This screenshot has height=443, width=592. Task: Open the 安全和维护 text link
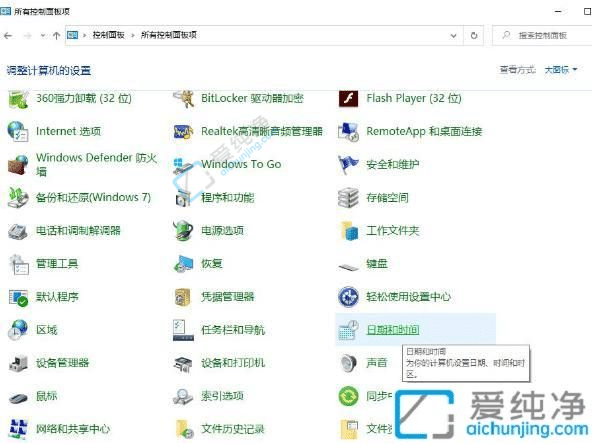[x=393, y=165]
